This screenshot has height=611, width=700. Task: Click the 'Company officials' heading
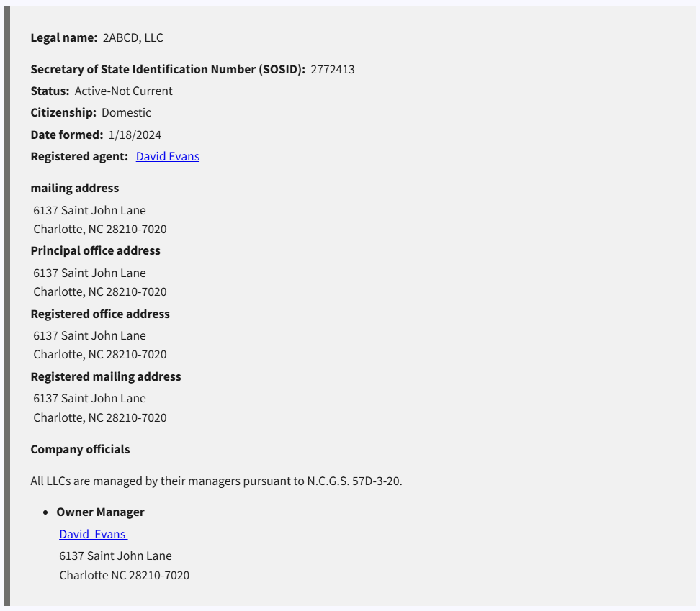tap(80, 449)
